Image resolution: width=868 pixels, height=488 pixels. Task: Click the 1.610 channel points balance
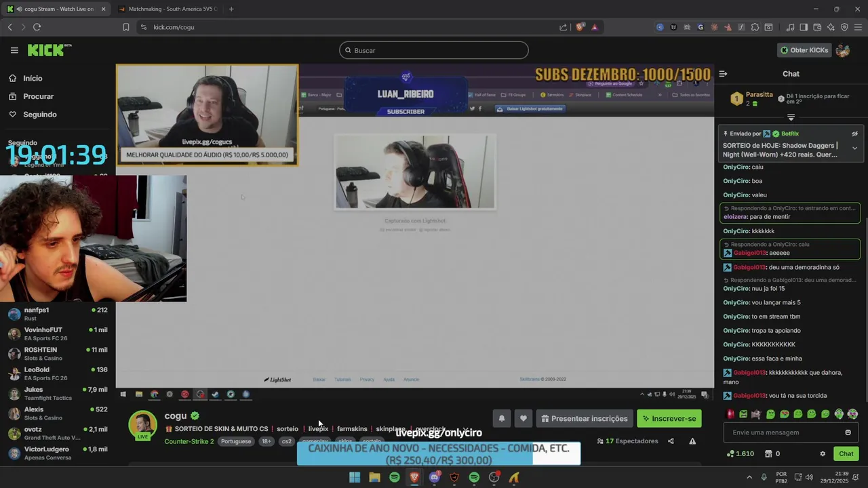(740, 453)
